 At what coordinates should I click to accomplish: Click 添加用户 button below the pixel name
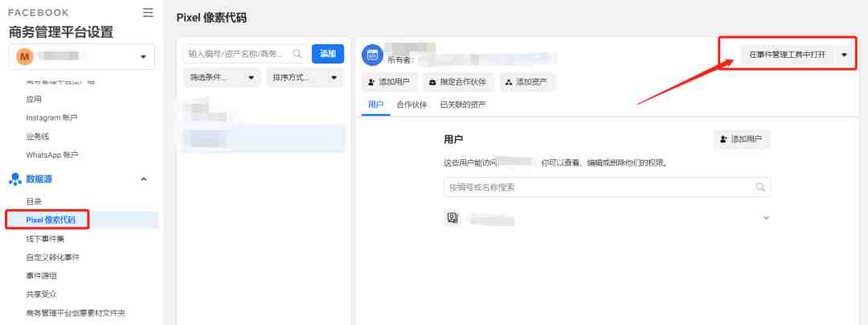point(389,82)
